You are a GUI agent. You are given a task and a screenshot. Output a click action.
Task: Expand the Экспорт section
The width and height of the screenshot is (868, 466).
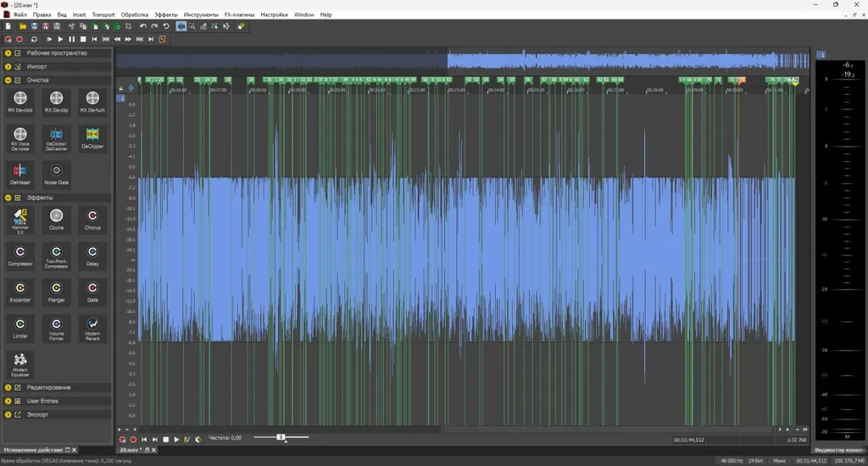coord(8,414)
